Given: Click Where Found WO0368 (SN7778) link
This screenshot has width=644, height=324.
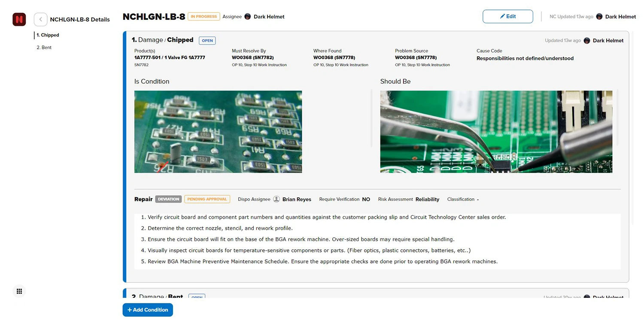Looking at the screenshot, I should (x=334, y=58).
